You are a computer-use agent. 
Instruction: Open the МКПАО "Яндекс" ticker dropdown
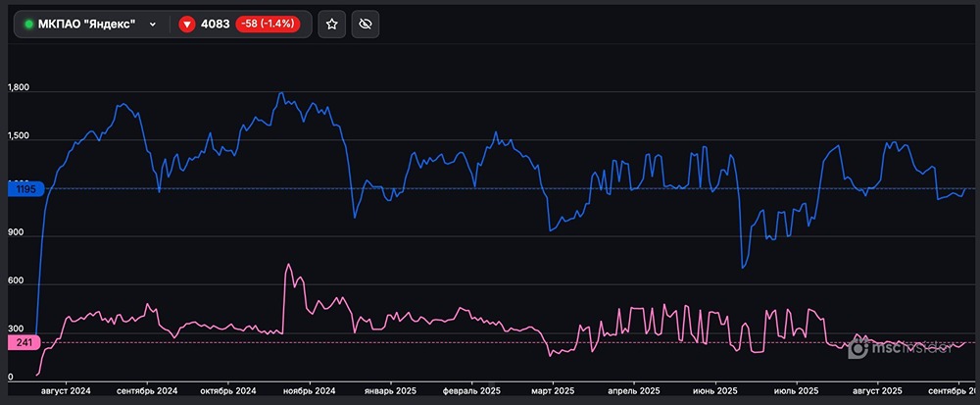(x=153, y=25)
